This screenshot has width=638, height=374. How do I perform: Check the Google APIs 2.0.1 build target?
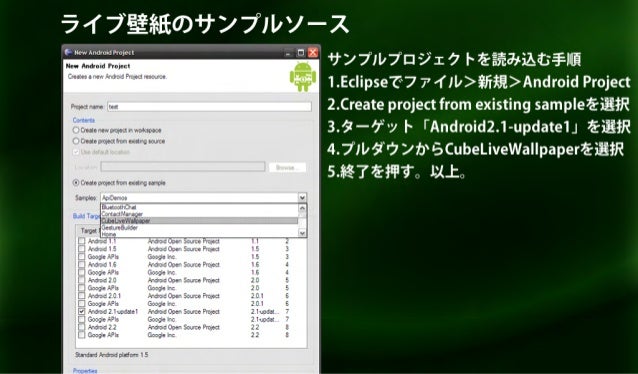pos(82,304)
